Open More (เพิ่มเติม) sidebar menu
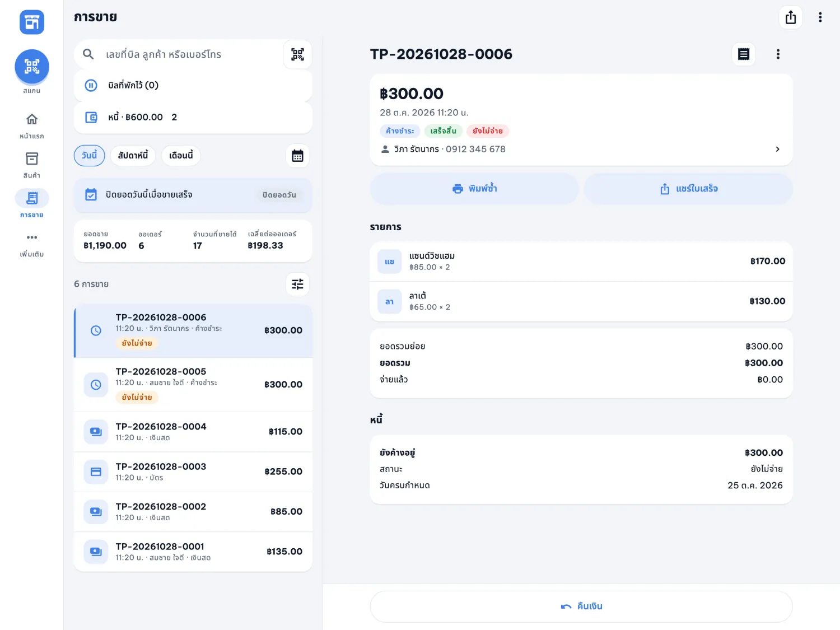This screenshot has width=840, height=630. tap(32, 244)
